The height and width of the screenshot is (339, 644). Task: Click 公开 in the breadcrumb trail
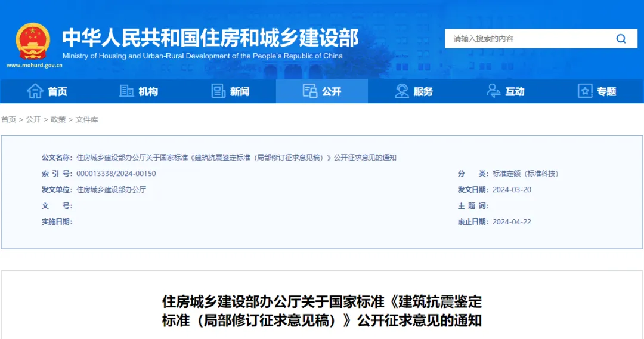[x=33, y=120]
